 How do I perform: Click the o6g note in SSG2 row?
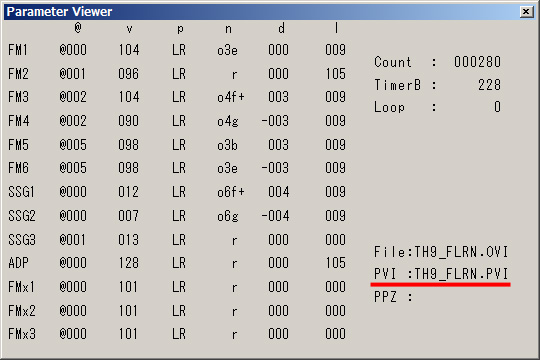click(228, 216)
